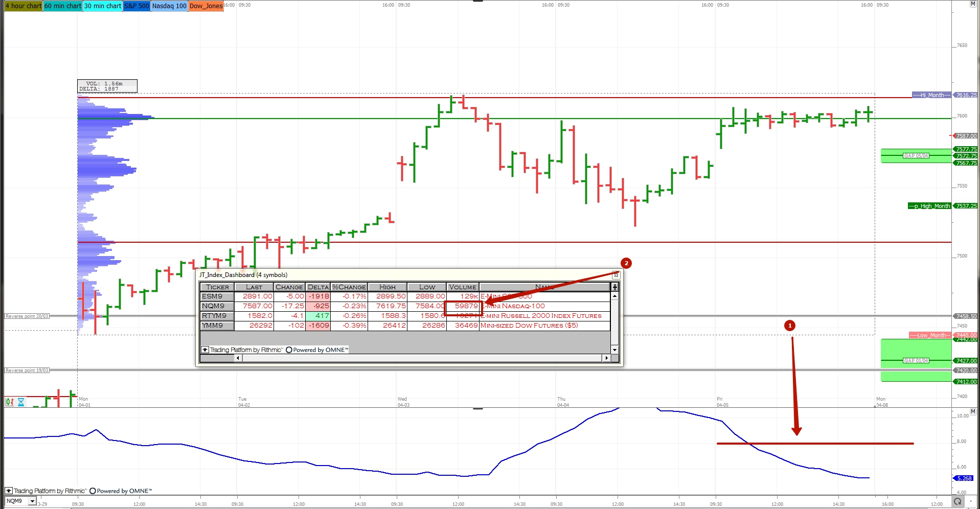This screenshot has height=509, width=980.
Task: Select the ESM9 ticker row button
Action: coord(217,296)
